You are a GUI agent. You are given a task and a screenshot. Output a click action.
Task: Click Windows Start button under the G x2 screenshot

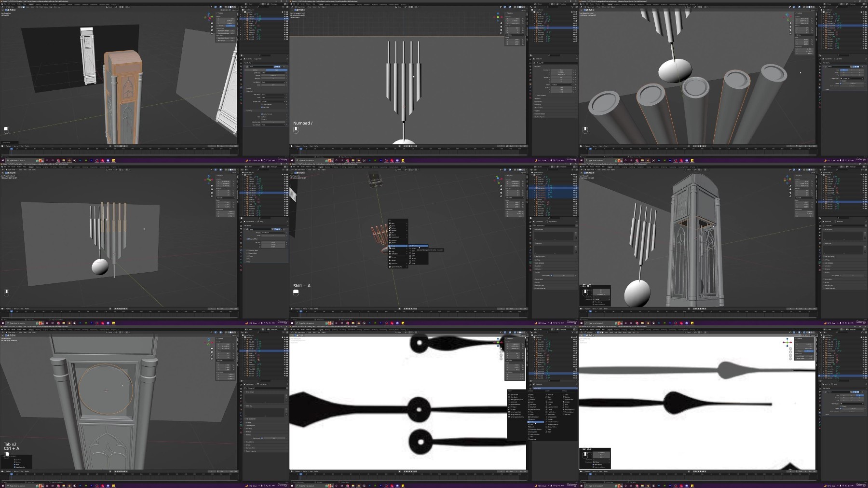(x=581, y=323)
